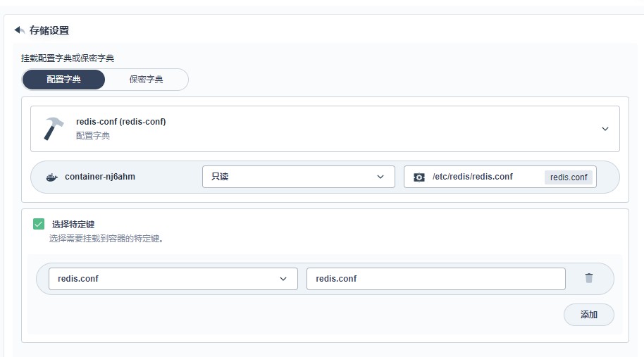
Task: Click the 添加 button
Action: [589, 315]
